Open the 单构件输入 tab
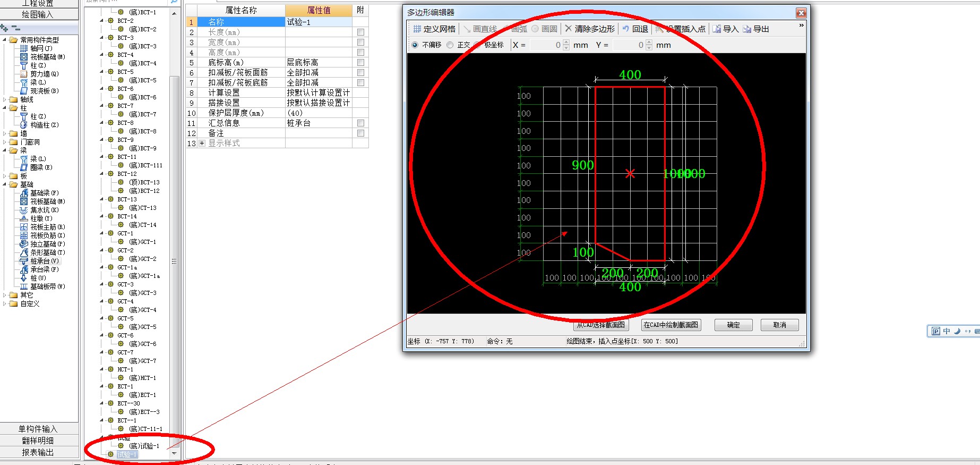The image size is (980, 465). (x=39, y=429)
